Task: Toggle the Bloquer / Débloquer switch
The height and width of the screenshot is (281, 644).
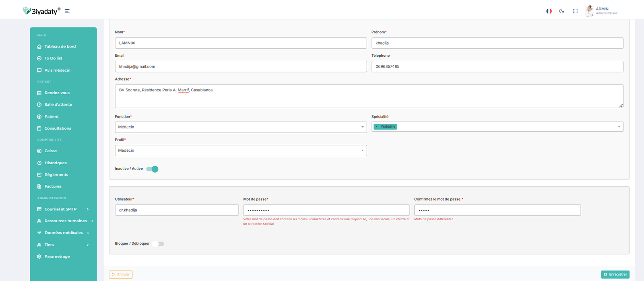Action: click(158, 244)
